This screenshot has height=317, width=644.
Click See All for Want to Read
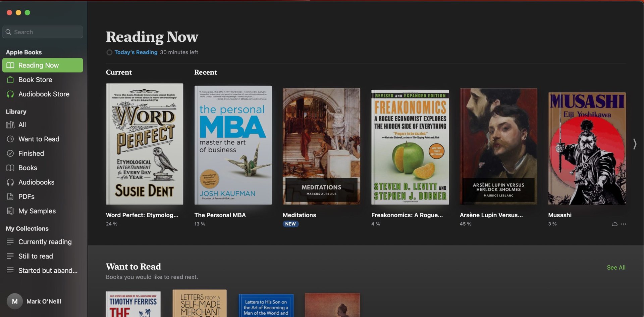(x=616, y=268)
